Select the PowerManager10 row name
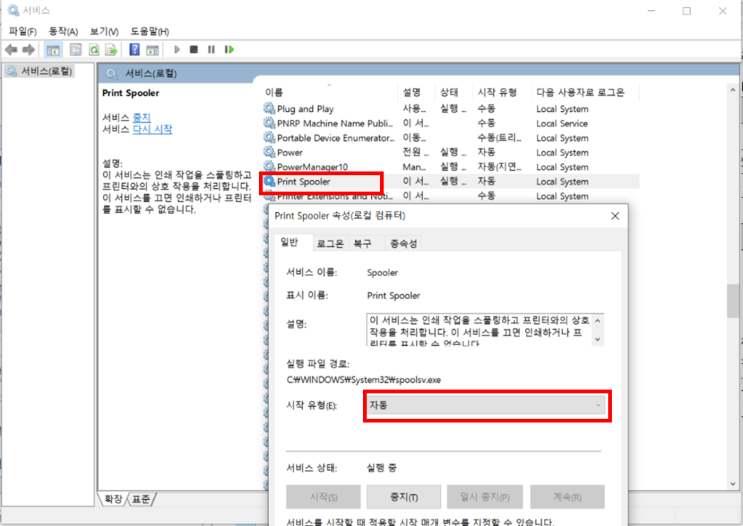 point(312,167)
